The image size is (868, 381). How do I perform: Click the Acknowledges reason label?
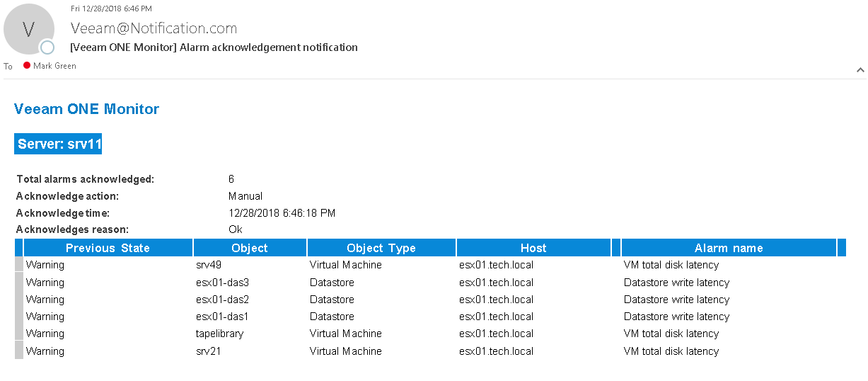[72, 229]
